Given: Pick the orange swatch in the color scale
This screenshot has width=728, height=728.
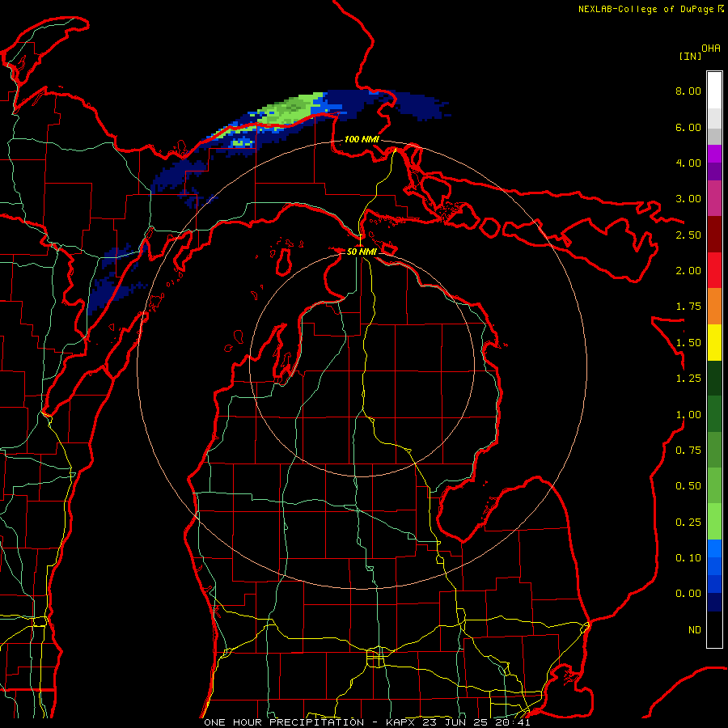Looking at the screenshot, I should click(x=714, y=307).
